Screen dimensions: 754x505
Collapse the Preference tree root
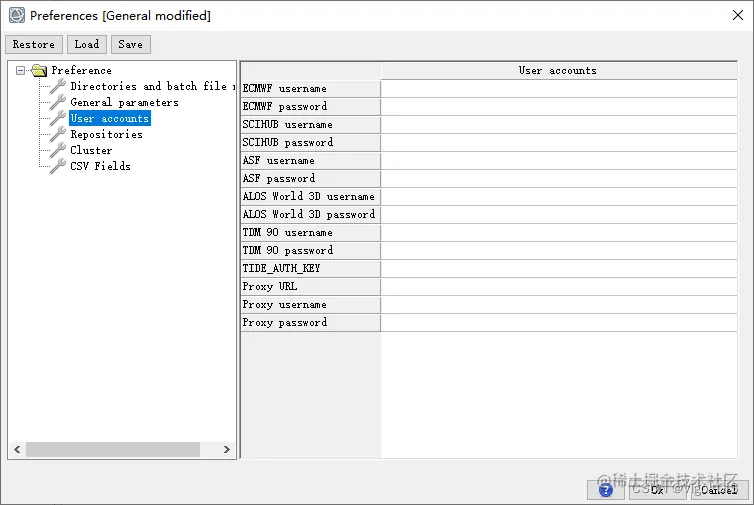pos(20,71)
